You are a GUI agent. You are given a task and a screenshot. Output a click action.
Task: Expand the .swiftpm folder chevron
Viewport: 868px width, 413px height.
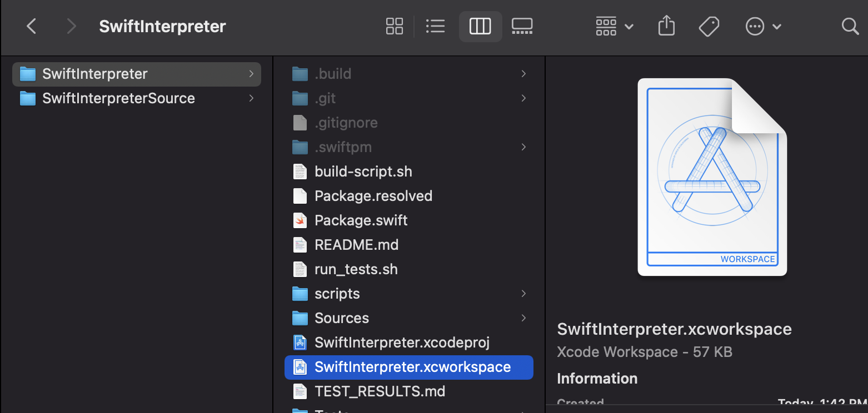(523, 147)
